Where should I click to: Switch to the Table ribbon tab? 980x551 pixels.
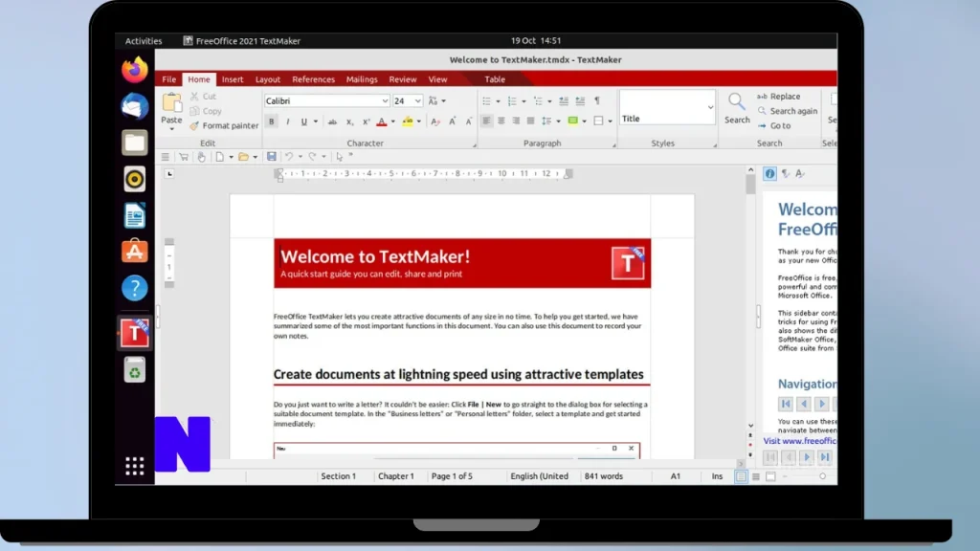tap(495, 79)
